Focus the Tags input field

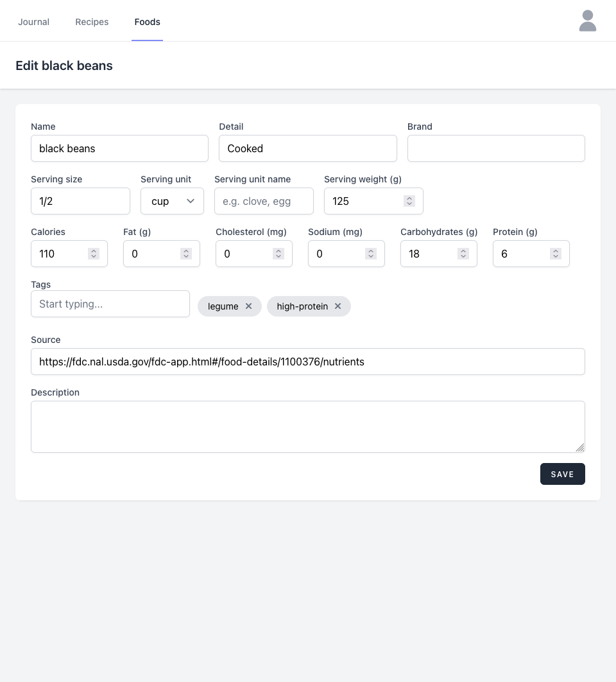[x=110, y=304]
